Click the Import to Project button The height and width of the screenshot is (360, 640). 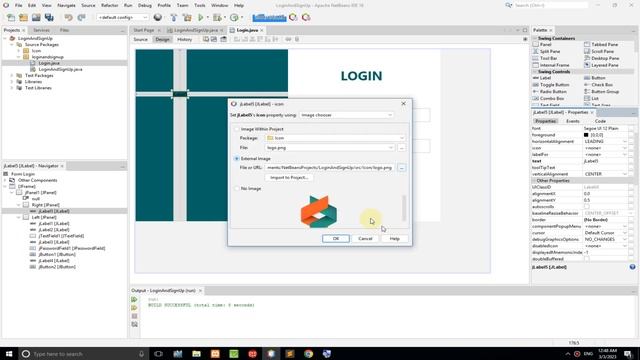[289, 178]
